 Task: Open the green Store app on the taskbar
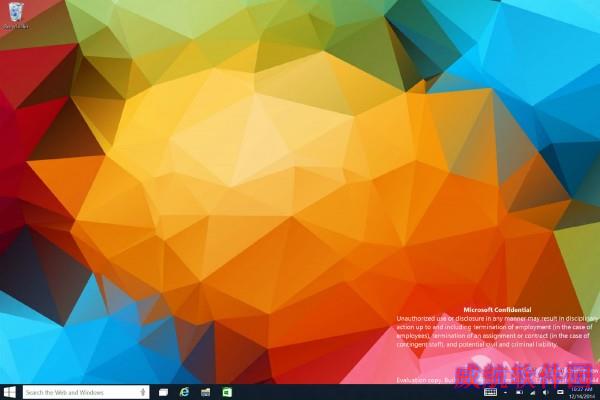tap(227, 392)
